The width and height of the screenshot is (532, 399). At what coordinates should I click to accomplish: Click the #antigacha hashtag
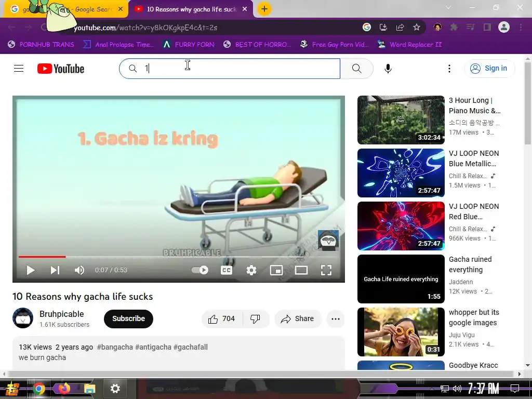[x=153, y=347]
